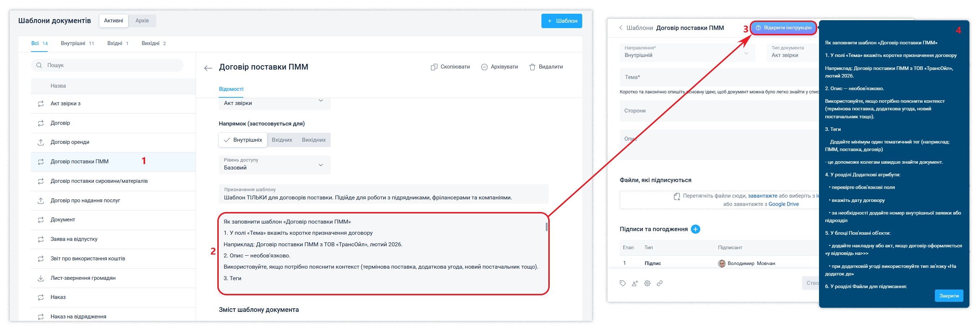Switch to the Архів tab

(x=142, y=21)
